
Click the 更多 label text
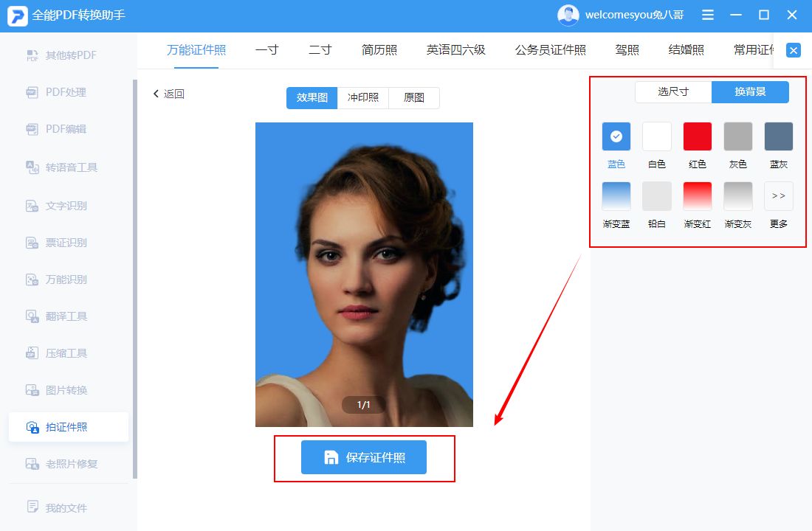pyautogui.click(x=778, y=223)
